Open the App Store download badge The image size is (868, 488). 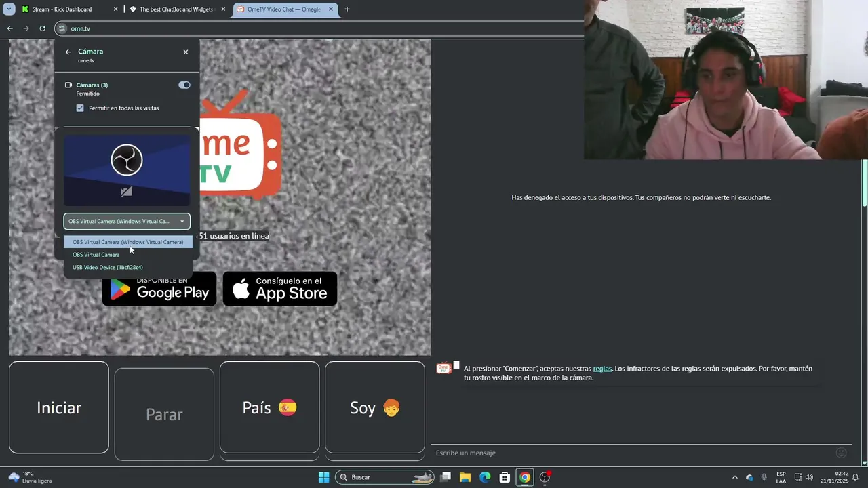pos(280,289)
